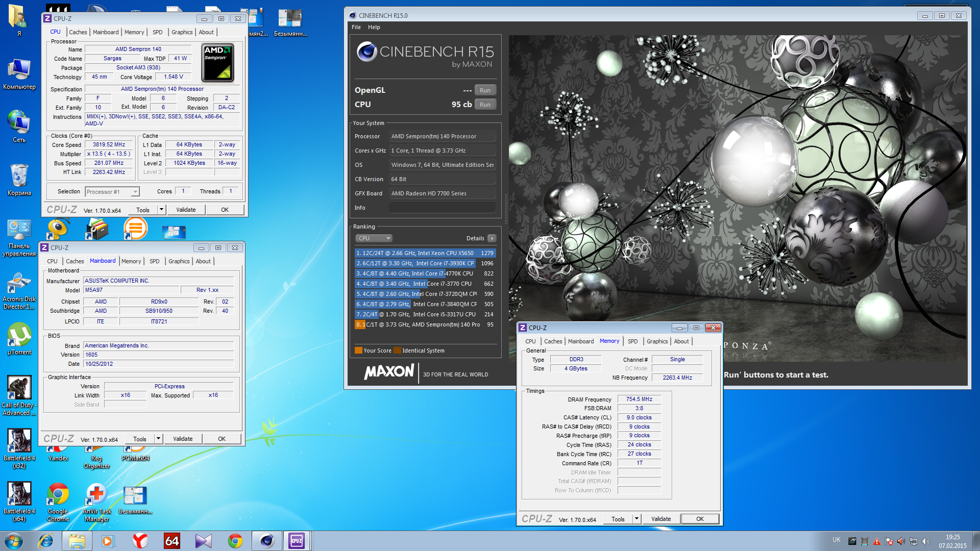Open About tab in Memory CPU-Z window
The height and width of the screenshot is (551, 980).
click(x=681, y=341)
